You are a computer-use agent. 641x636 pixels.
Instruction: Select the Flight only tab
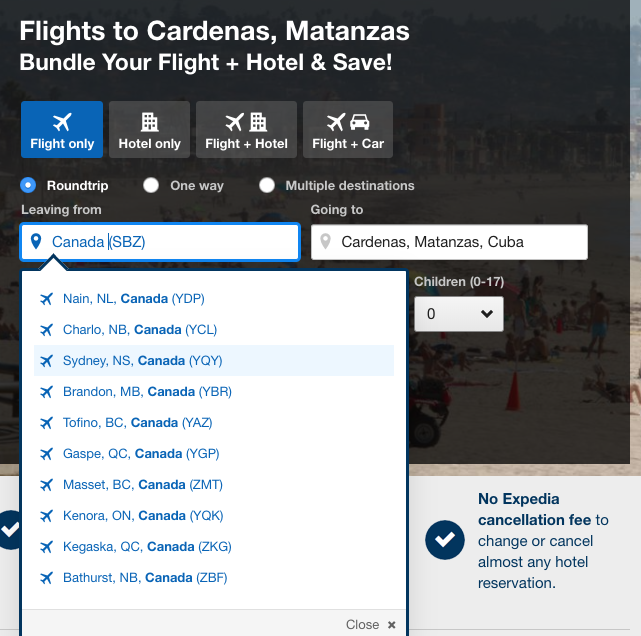coord(62,130)
